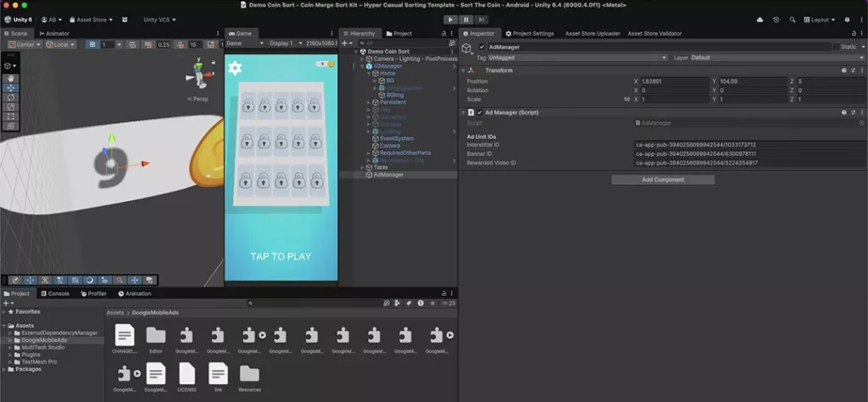The height and width of the screenshot is (402, 868).
Task: Switch to the Animation tab
Action: tap(135, 293)
